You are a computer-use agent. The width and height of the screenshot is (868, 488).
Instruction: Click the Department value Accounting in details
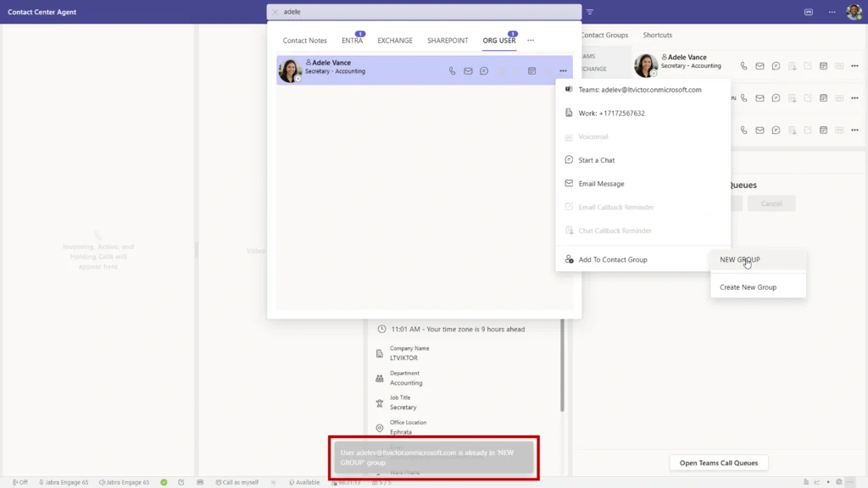click(406, 383)
